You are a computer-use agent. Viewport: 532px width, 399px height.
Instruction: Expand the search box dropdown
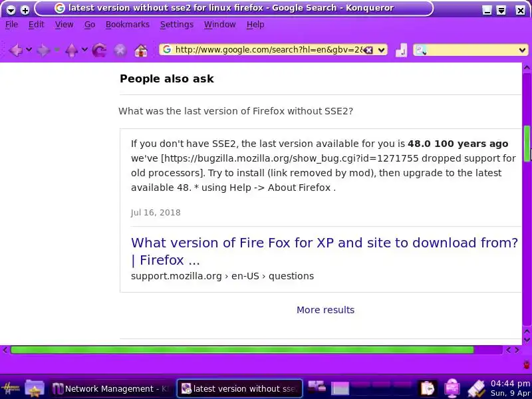tap(522, 51)
